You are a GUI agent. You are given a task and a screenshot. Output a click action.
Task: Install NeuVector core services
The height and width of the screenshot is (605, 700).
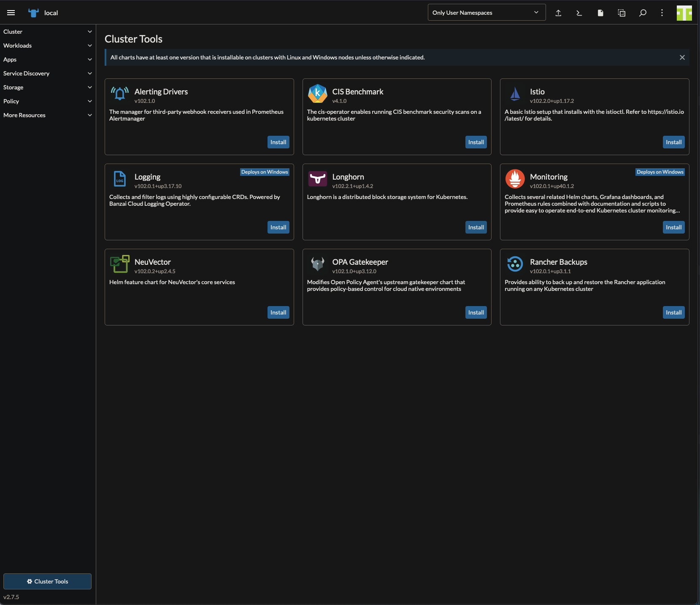(278, 312)
